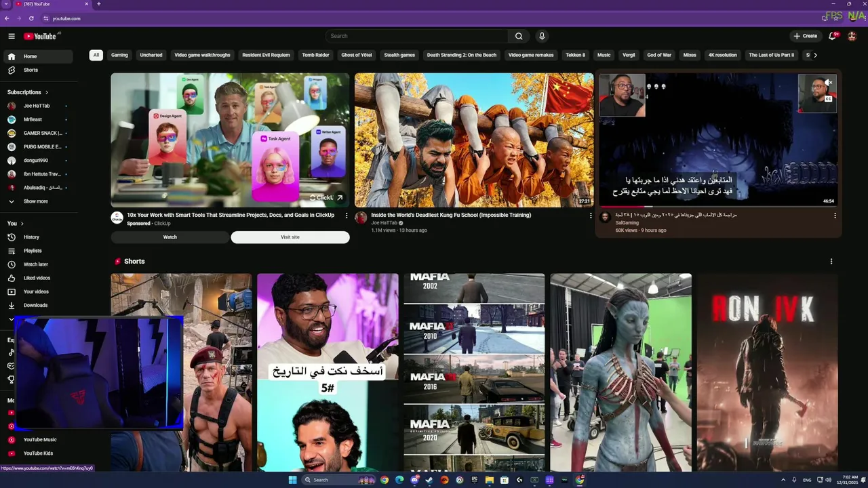Open the notifications bell
The height and width of the screenshot is (488, 868).
833,36
